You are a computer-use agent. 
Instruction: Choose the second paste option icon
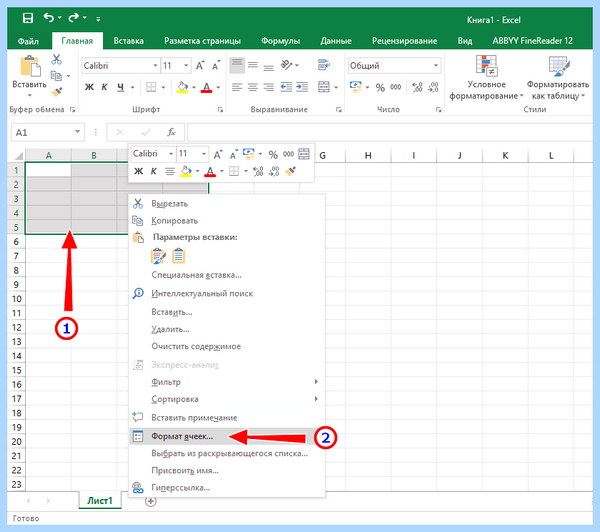coord(178,256)
